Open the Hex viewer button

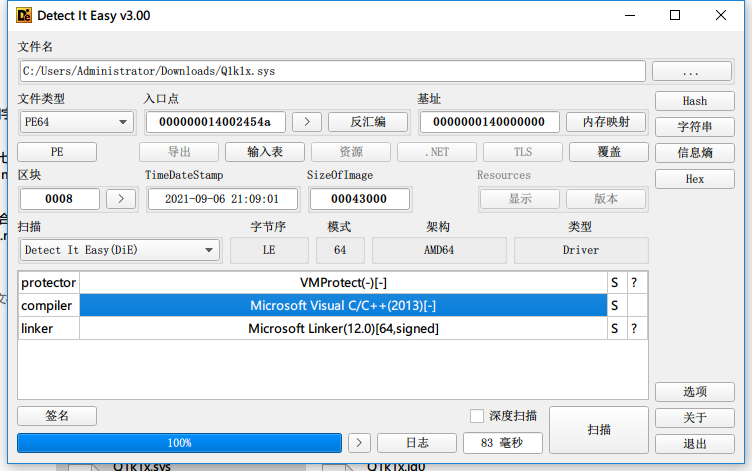[694, 179]
